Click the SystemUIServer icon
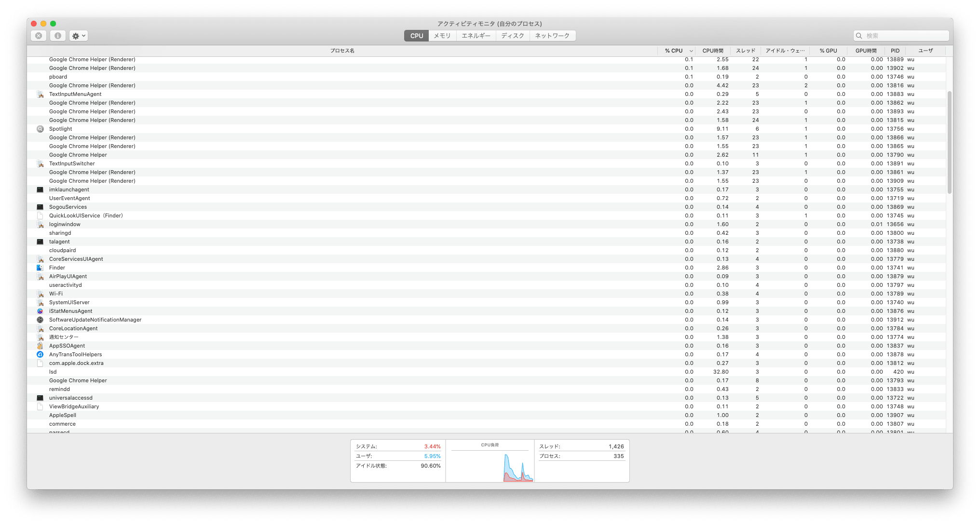The height and width of the screenshot is (525, 980). (x=40, y=302)
